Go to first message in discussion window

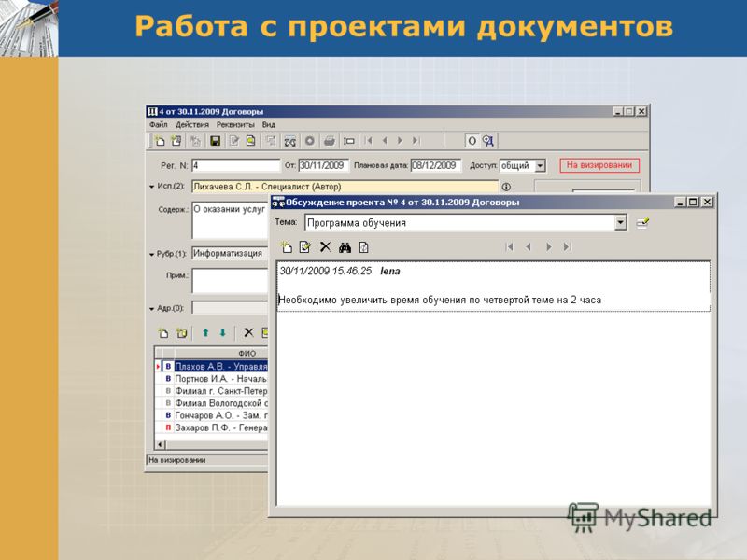coord(510,246)
